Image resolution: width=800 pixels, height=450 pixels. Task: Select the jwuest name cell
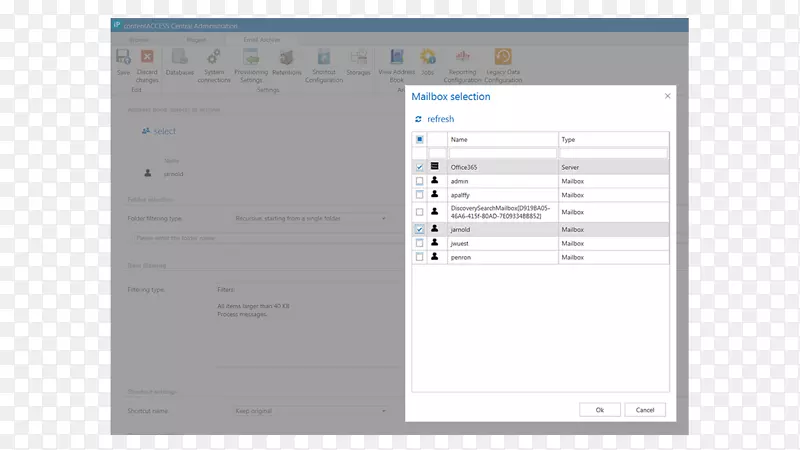pos(503,243)
